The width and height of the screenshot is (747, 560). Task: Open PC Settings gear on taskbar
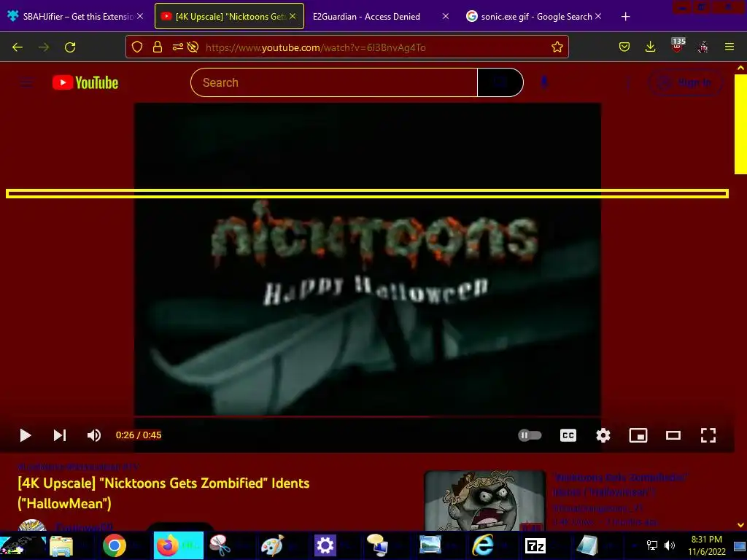point(325,545)
